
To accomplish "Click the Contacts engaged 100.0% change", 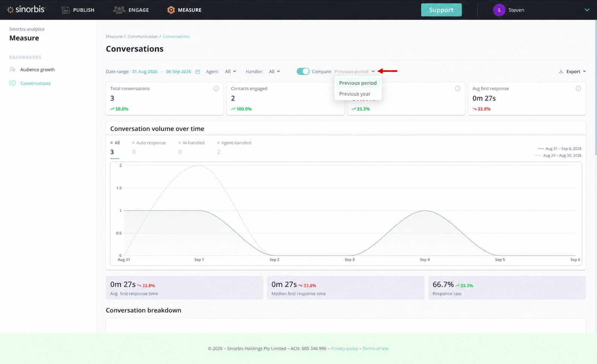I will [241, 109].
